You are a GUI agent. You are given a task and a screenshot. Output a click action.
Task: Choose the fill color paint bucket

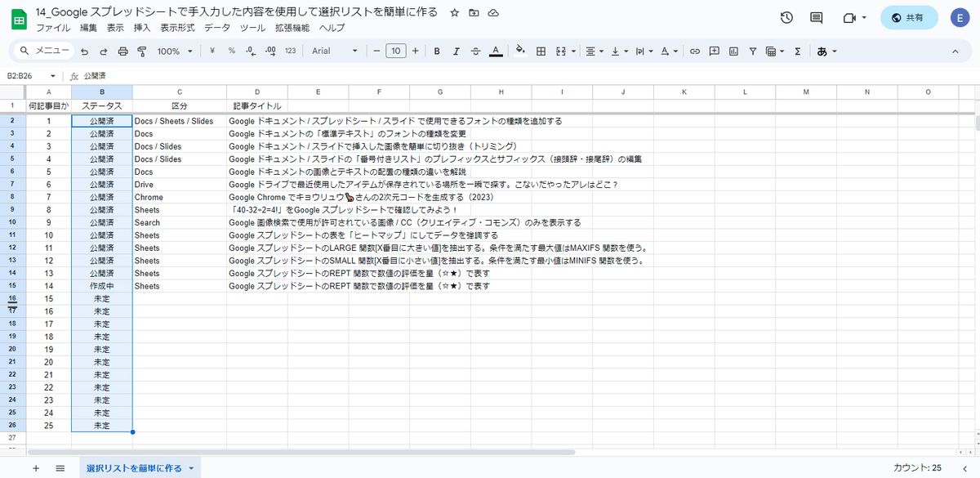tap(520, 51)
